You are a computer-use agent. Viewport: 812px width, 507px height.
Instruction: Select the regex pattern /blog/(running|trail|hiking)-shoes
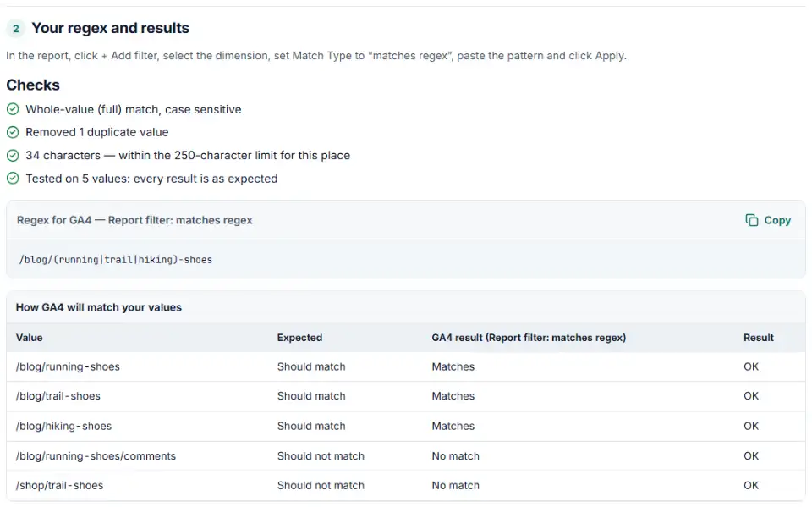(116, 260)
